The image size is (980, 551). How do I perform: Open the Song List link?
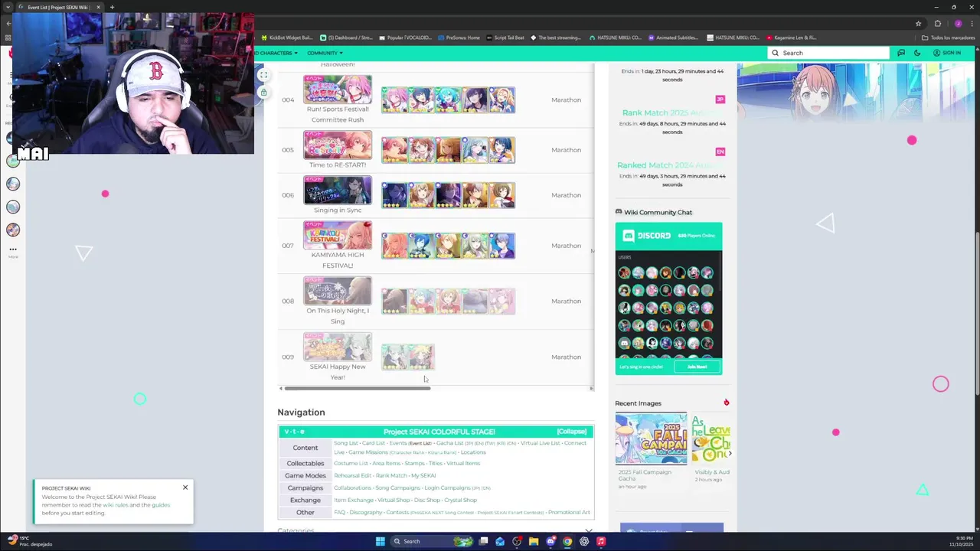click(345, 443)
